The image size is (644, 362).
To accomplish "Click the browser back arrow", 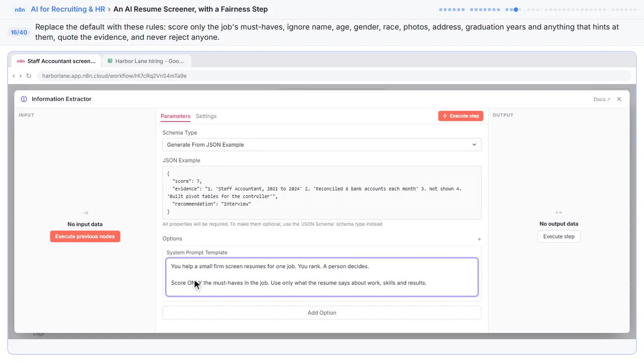I will tap(14, 76).
